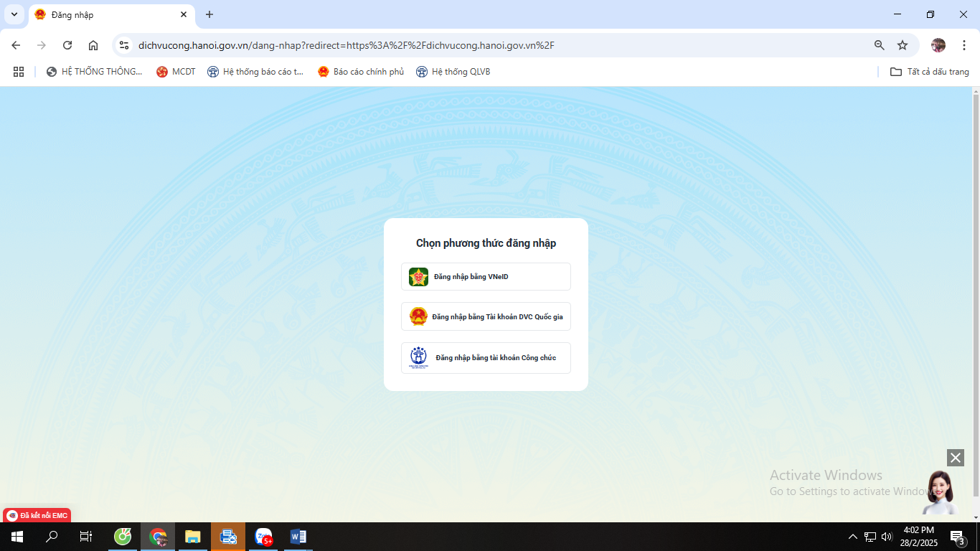980x551 pixels.
Task: Open the apps grid in bookmarks bar
Action: tap(19, 72)
